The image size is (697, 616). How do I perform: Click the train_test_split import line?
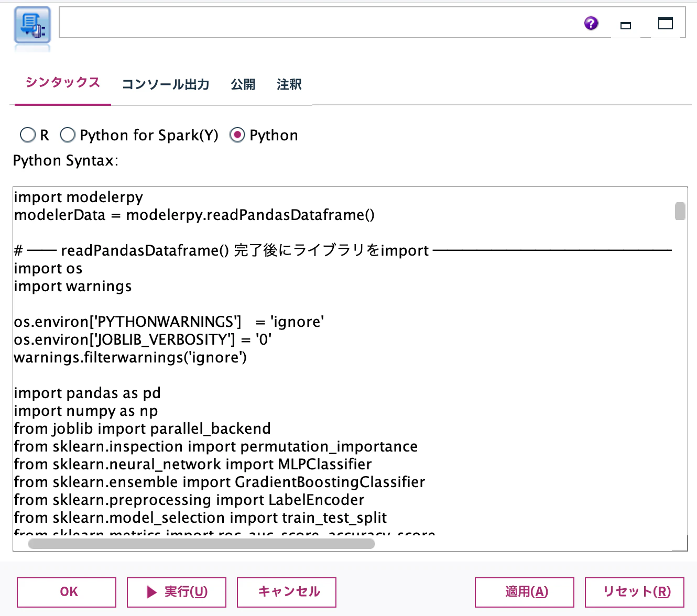[201, 518]
